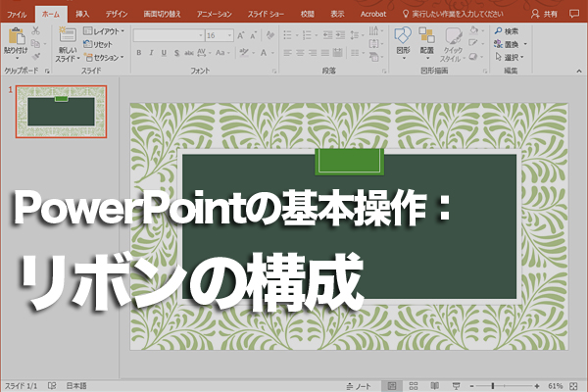588x392 pixels.
Task: Click the Find (検索) button
Action: coord(507,31)
